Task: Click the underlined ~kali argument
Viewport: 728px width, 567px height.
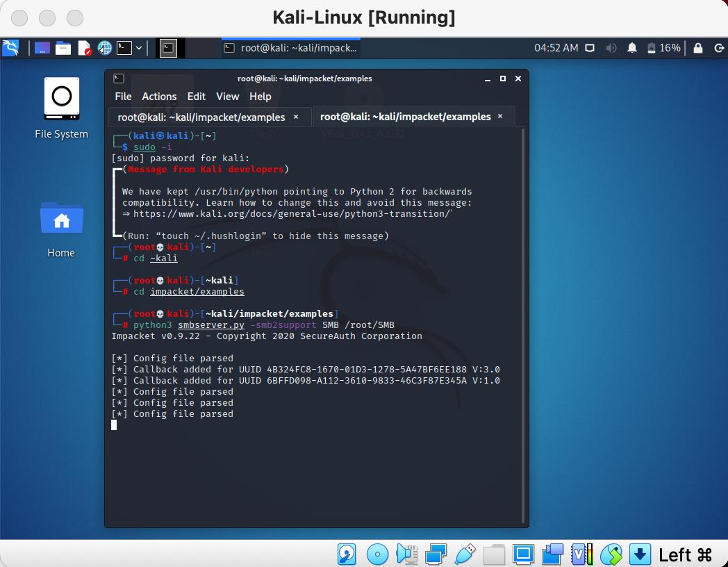Action: coord(163,258)
